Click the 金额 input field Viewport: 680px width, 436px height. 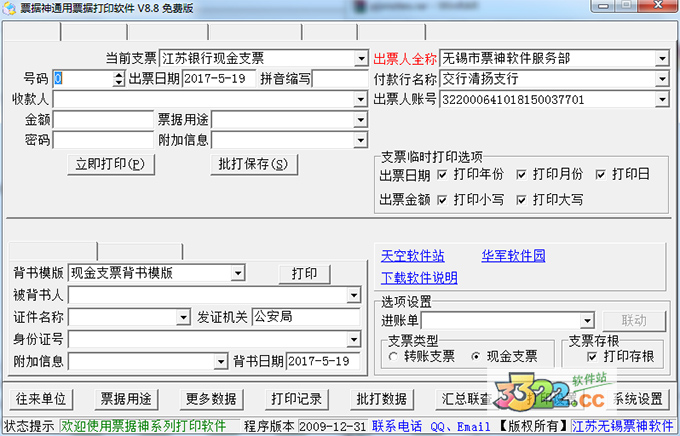[103, 120]
